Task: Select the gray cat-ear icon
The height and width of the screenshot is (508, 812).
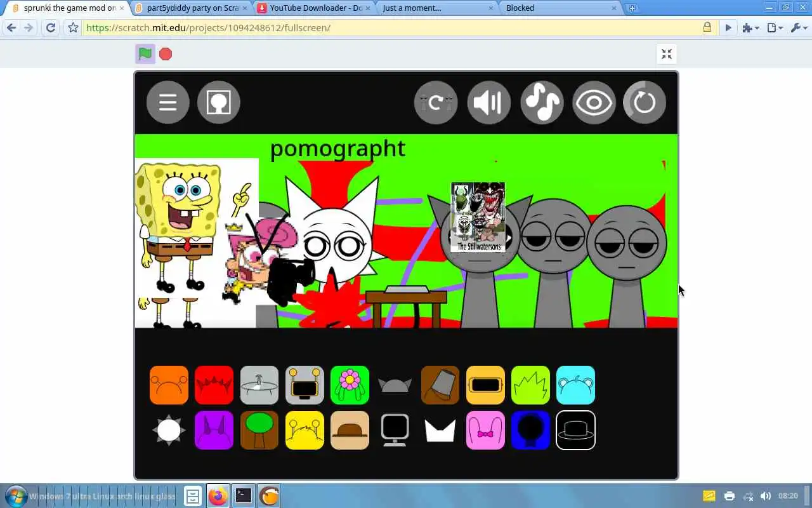Action: pos(395,385)
